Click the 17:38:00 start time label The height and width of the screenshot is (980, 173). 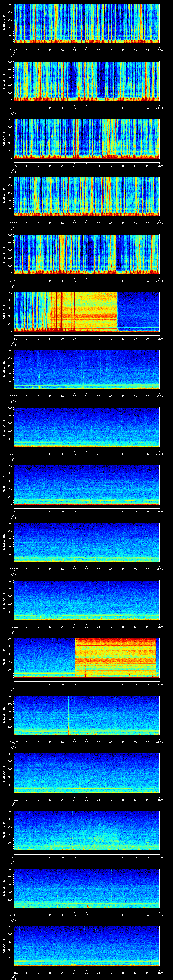pyautogui.click(x=14, y=569)
